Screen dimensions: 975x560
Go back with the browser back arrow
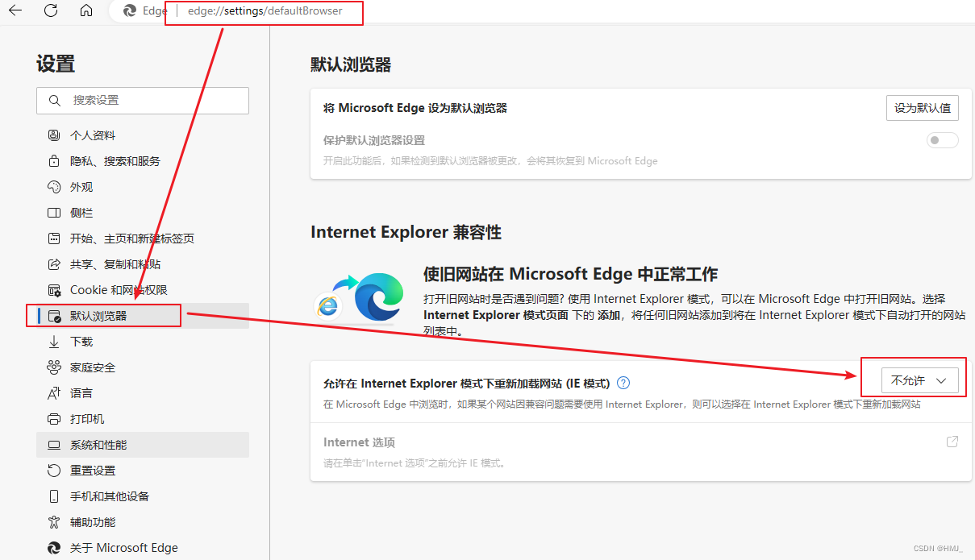tap(15, 11)
